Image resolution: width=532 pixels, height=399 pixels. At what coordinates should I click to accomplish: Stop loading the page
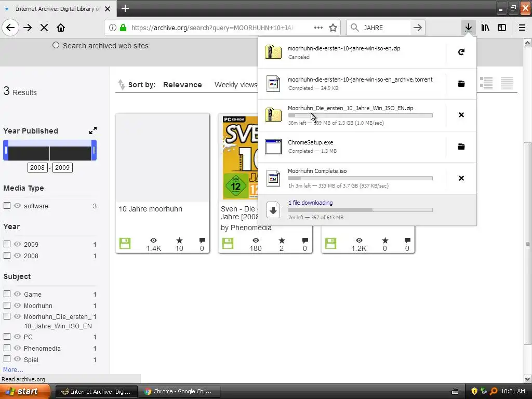tap(44, 28)
